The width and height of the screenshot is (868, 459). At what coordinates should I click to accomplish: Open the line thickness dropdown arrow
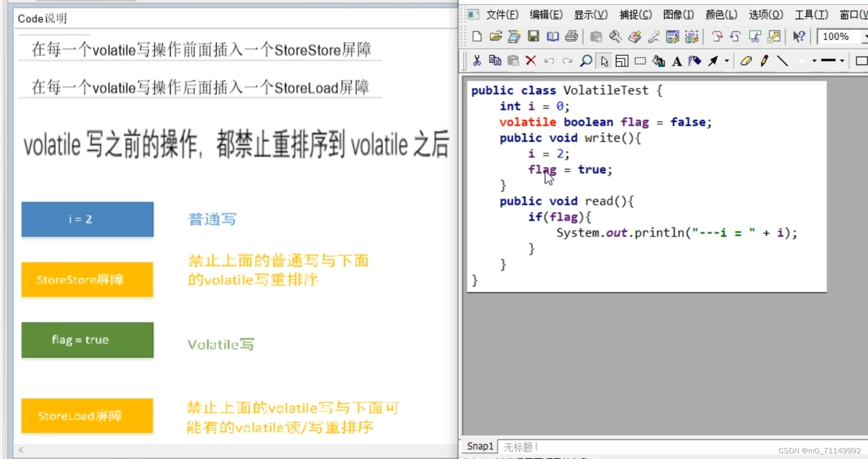point(842,61)
